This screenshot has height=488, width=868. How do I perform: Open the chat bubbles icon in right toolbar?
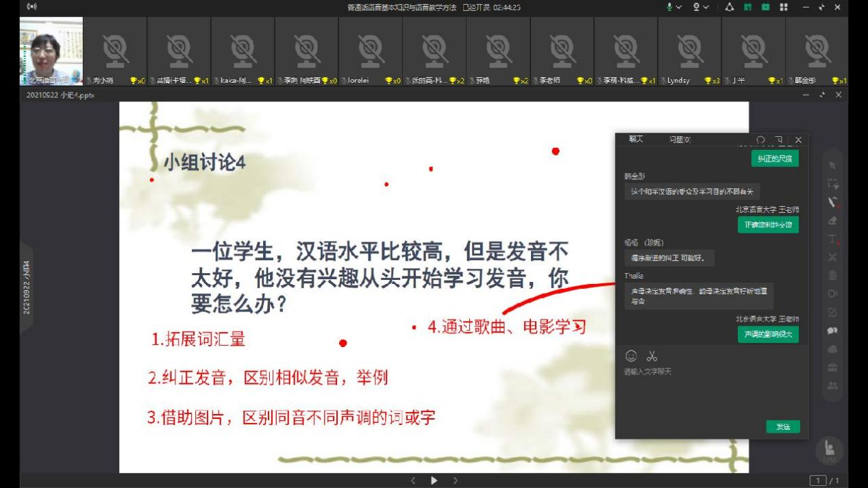point(832,331)
